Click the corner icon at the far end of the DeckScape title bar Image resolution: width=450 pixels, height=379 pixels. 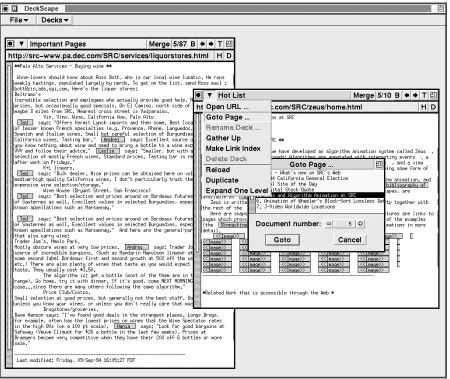pos(441,8)
